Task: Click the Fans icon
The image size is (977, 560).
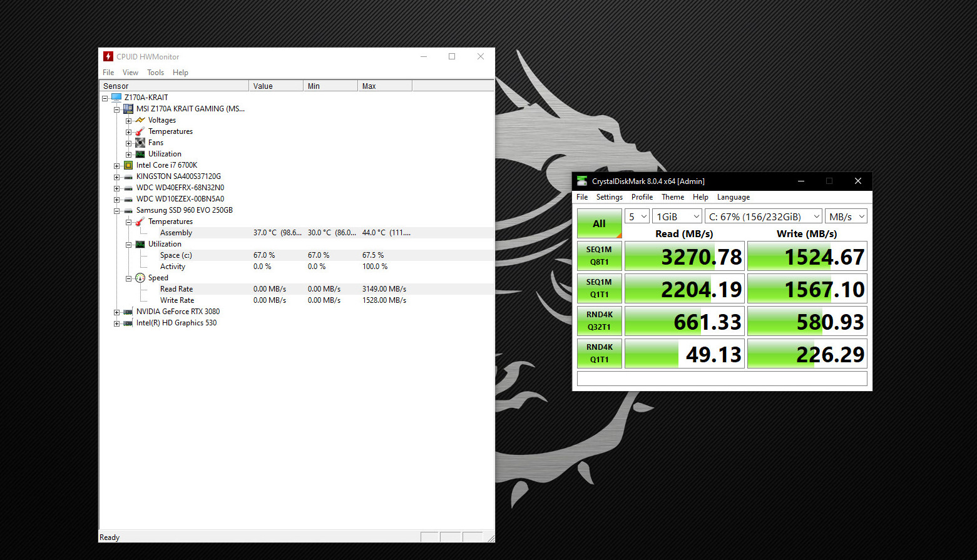Action: coord(140,143)
